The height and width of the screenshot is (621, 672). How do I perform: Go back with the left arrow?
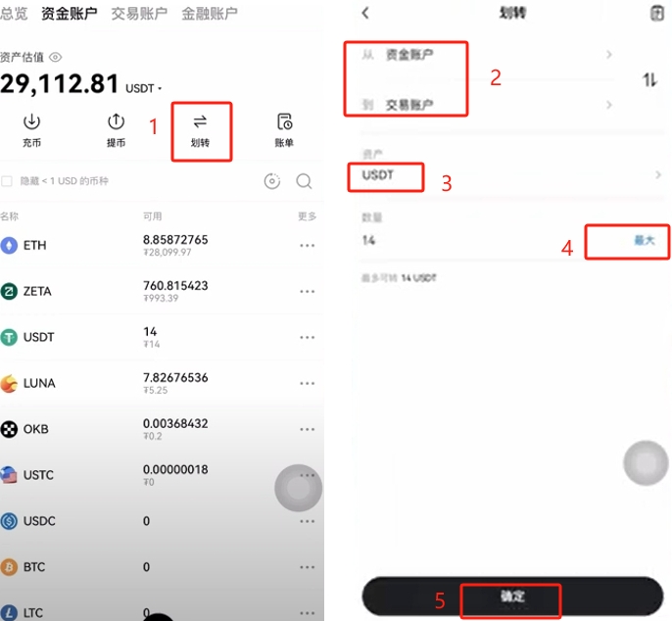pos(365,13)
